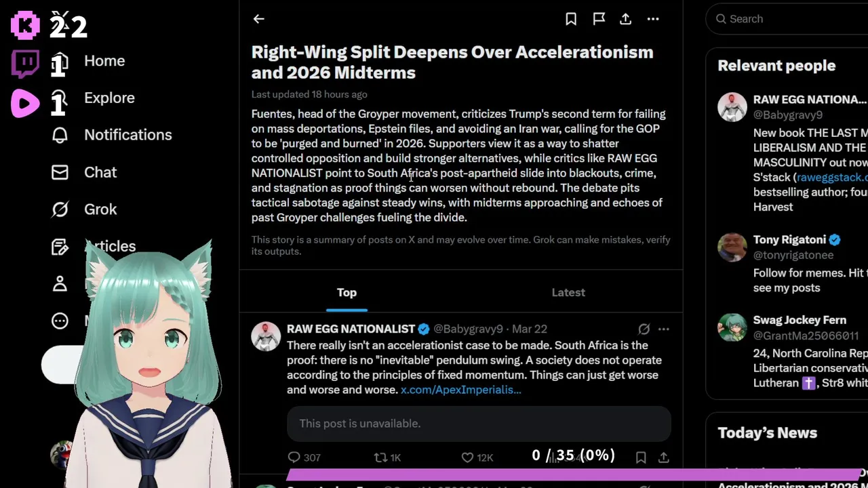Like the RAW EGG NATIONALIST post
Image resolution: width=868 pixels, height=488 pixels.
467,457
